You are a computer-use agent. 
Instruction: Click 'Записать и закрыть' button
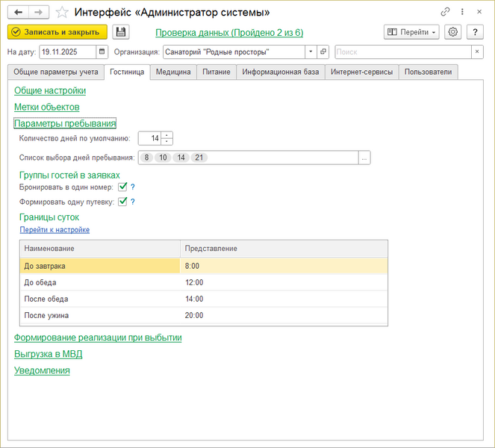click(57, 32)
